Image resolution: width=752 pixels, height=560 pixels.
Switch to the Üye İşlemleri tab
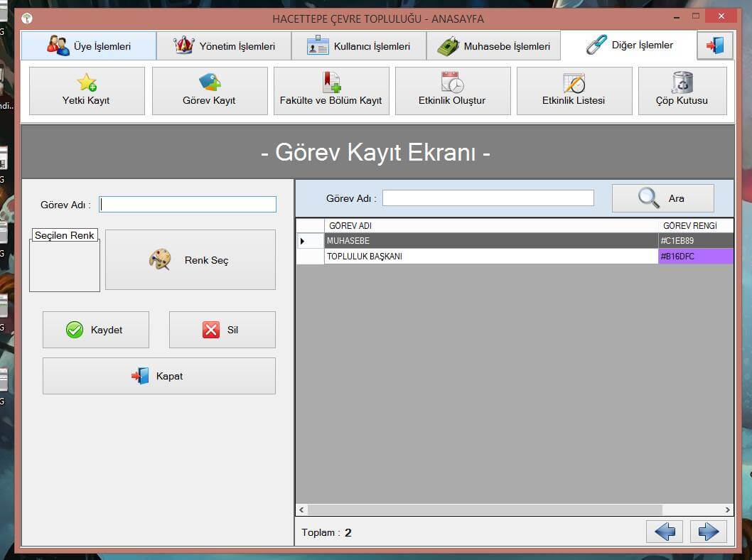[89, 46]
